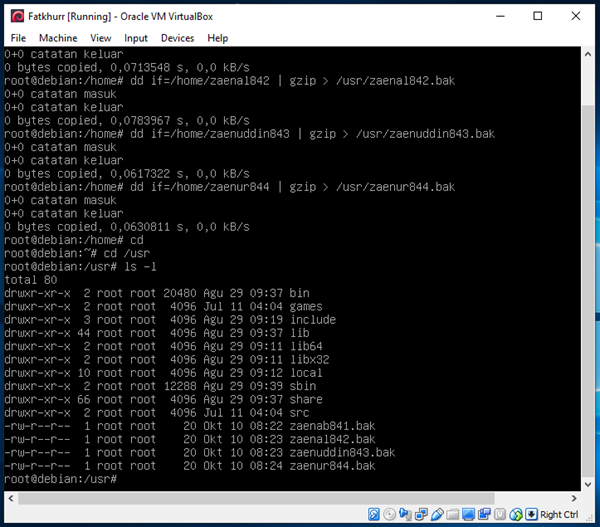Click the size value 20480
The height and width of the screenshot is (527, 600).
point(180,293)
